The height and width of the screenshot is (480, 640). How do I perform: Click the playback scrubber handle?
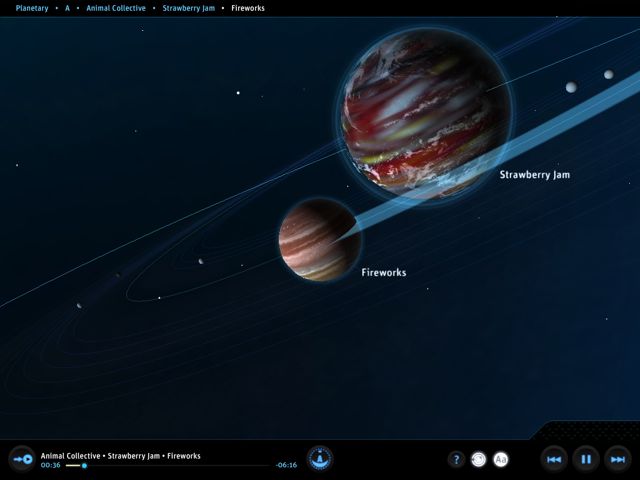[84, 465]
